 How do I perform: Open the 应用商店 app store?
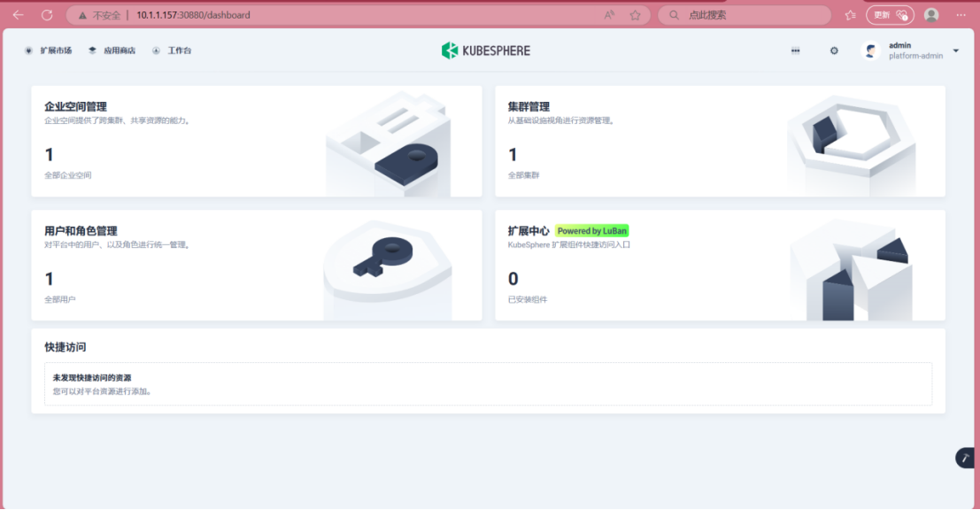120,50
